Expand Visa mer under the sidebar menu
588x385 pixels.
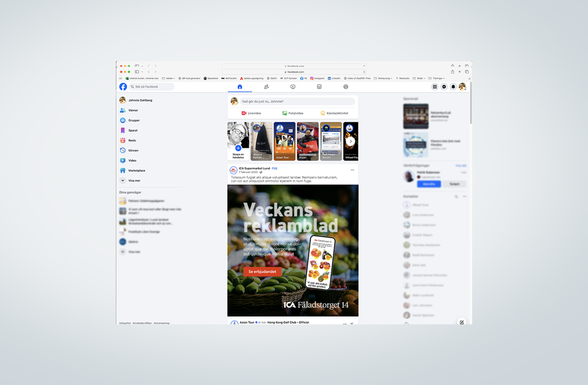pos(134,181)
